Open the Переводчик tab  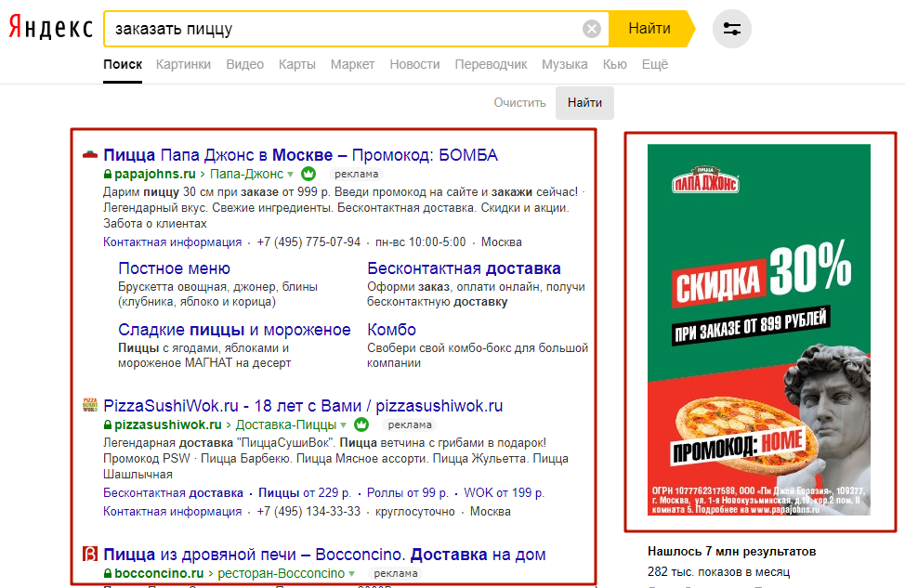click(x=492, y=65)
